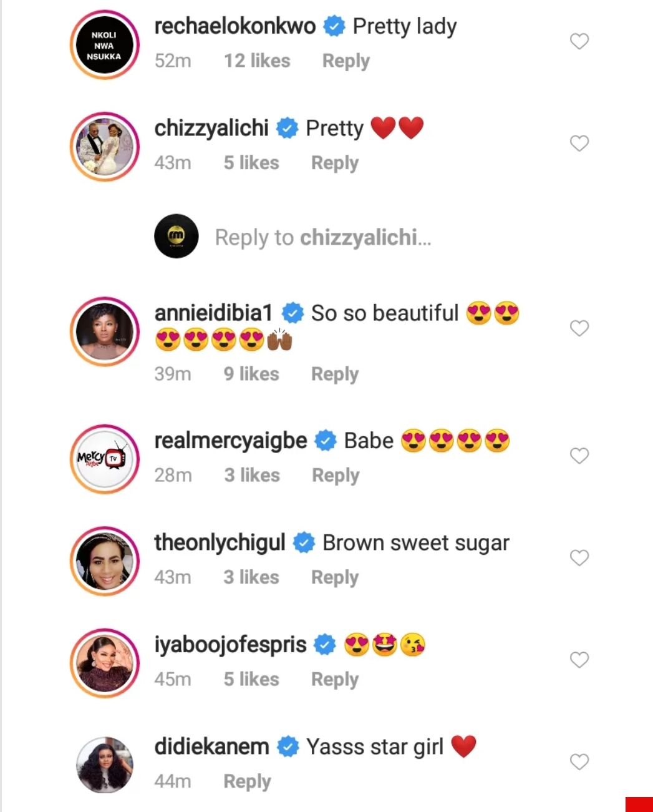Tap heart beside iyaboojofespris's emoji comment
Screen dimensions: 653x812
point(579,660)
